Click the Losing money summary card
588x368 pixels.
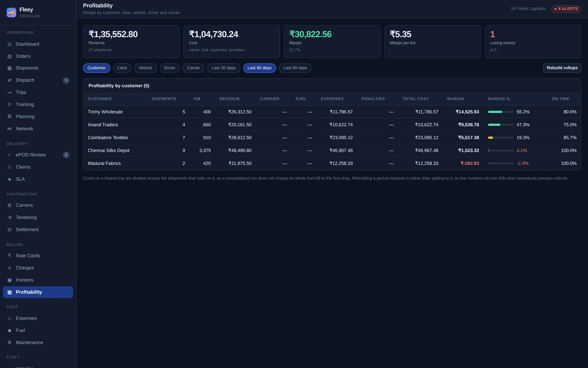point(533,42)
